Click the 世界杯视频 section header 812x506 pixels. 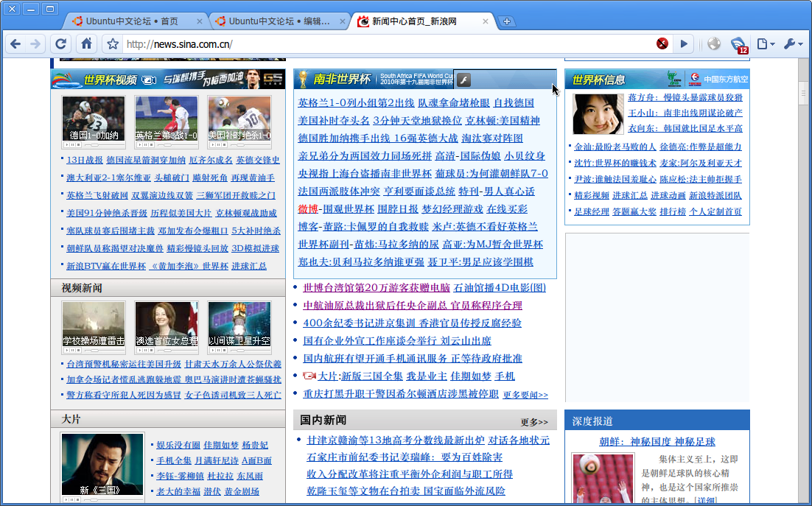click(x=110, y=80)
